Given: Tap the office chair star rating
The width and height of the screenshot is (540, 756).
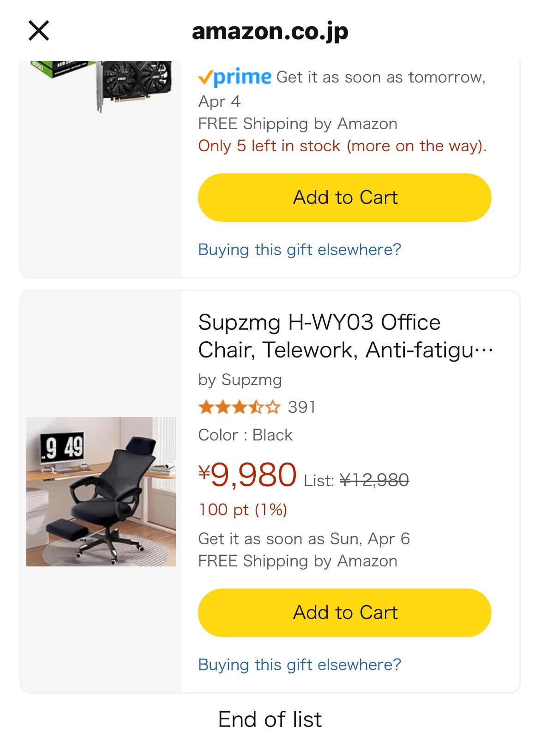Looking at the screenshot, I should point(239,407).
